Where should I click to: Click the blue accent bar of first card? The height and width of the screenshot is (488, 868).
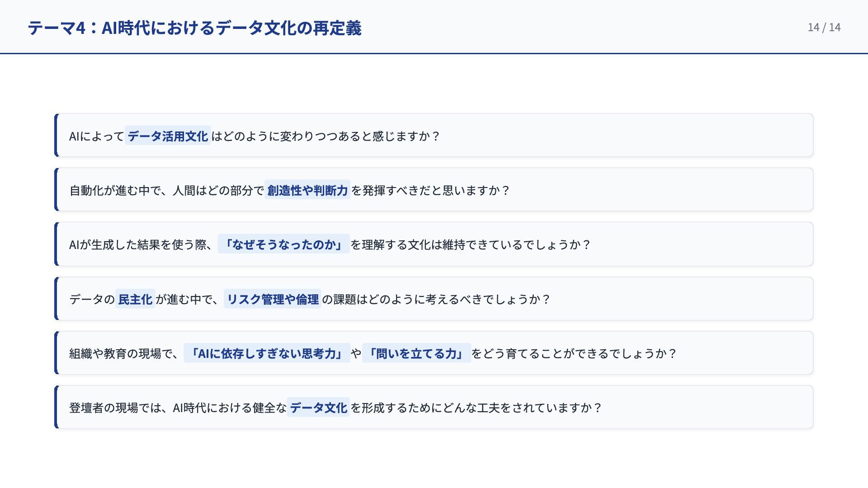(56, 136)
